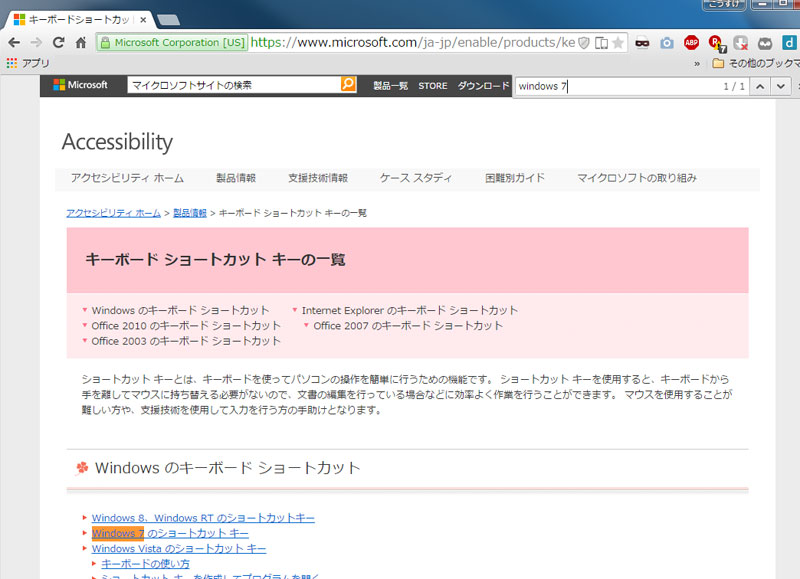Image resolution: width=800 pixels, height=579 pixels.
Task: Select アクセシビリティ ホーム in the navigation bar
Action: click(127, 178)
